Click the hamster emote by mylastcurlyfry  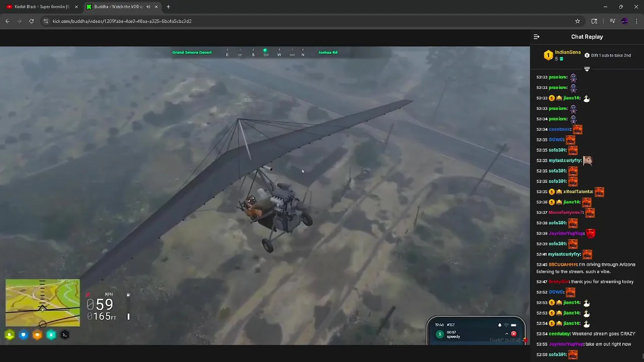[x=588, y=160]
